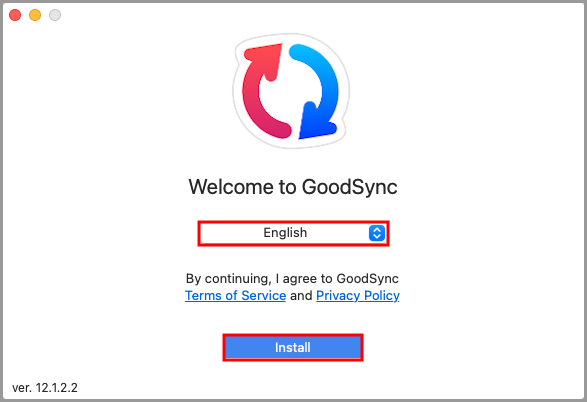This screenshot has width=587, height=402.
Task: Click the white center of sync logo
Action: pos(290,92)
